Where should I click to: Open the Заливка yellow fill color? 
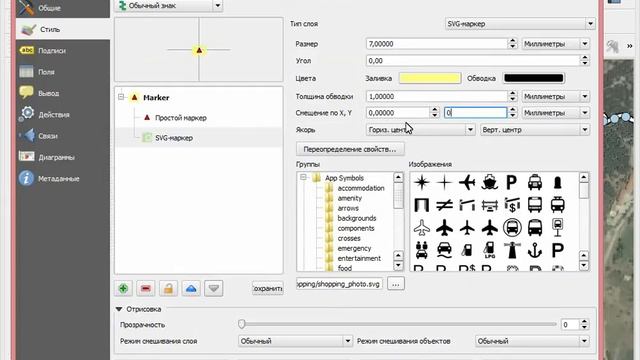tap(430, 78)
